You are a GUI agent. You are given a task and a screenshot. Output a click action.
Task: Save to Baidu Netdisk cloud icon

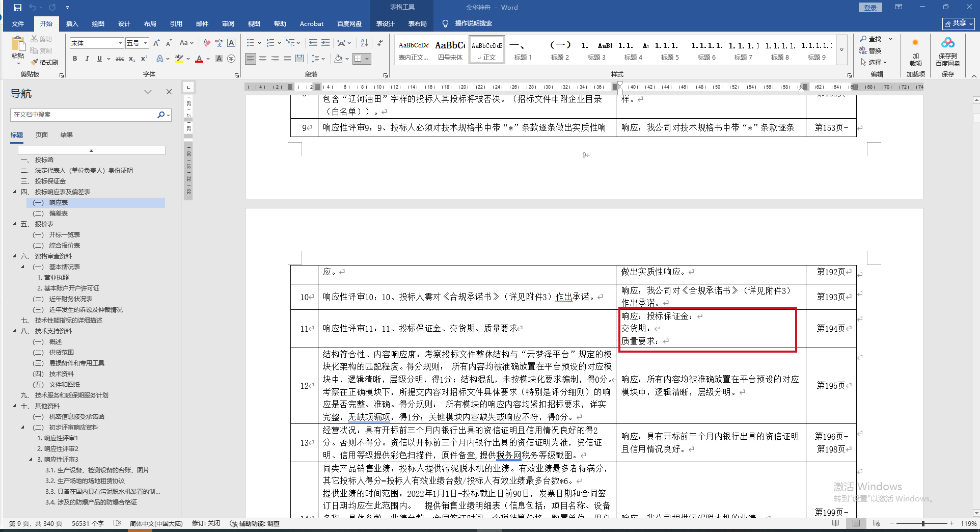tap(947, 51)
